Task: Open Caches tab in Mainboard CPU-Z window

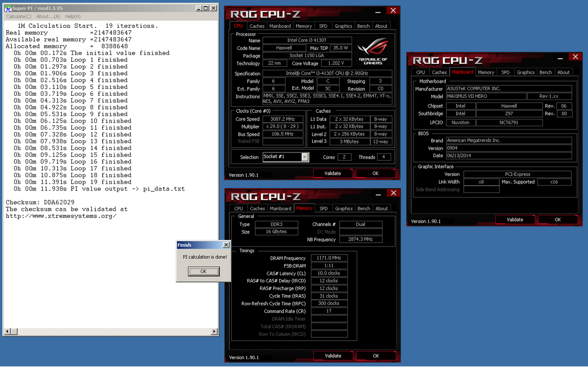Action: [x=439, y=72]
